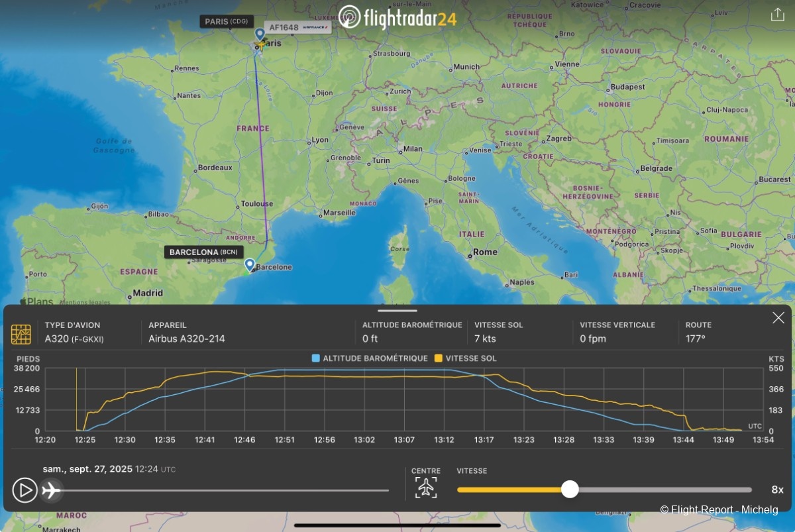795x532 pixels.
Task: Tap the BARCELONA (BCN) airport label
Action: click(203, 252)
